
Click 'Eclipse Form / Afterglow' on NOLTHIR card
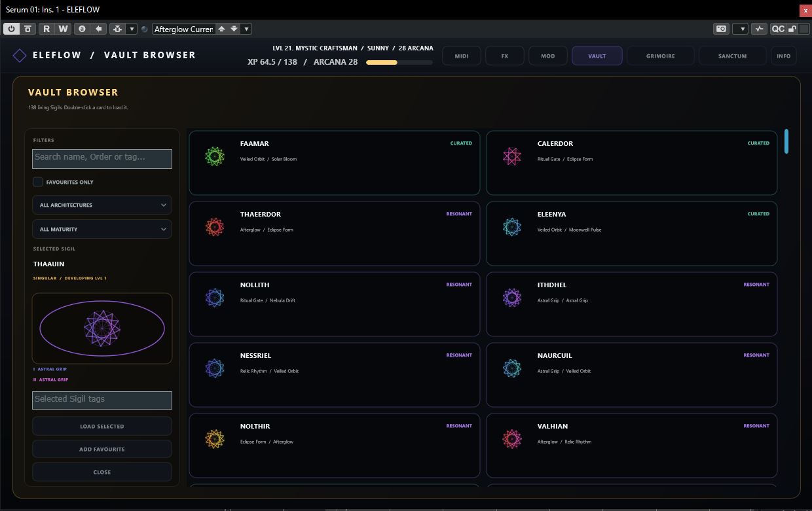tap(267, 442)
